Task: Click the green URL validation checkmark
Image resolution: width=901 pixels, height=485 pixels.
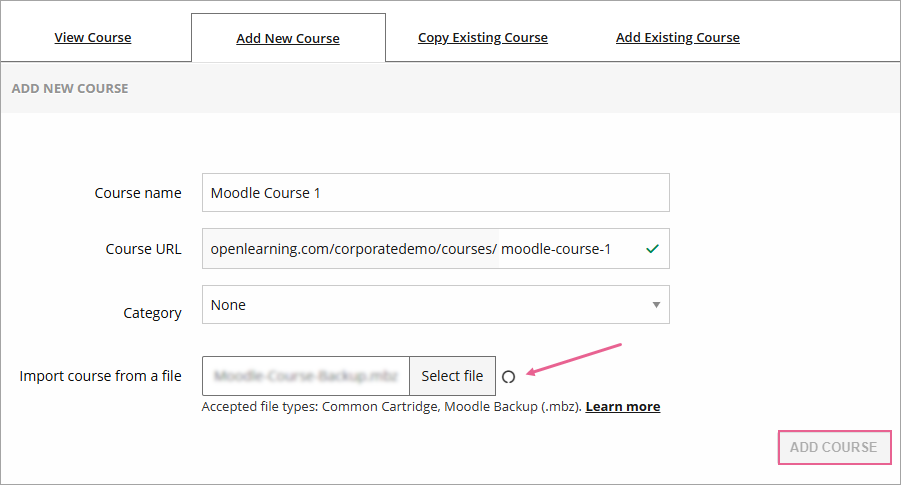Action: click(652, 249)
